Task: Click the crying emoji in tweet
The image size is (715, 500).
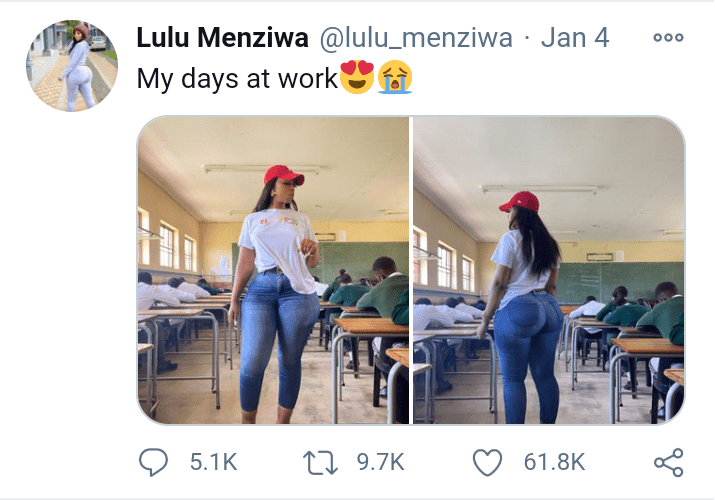Action: coord(395,77)
